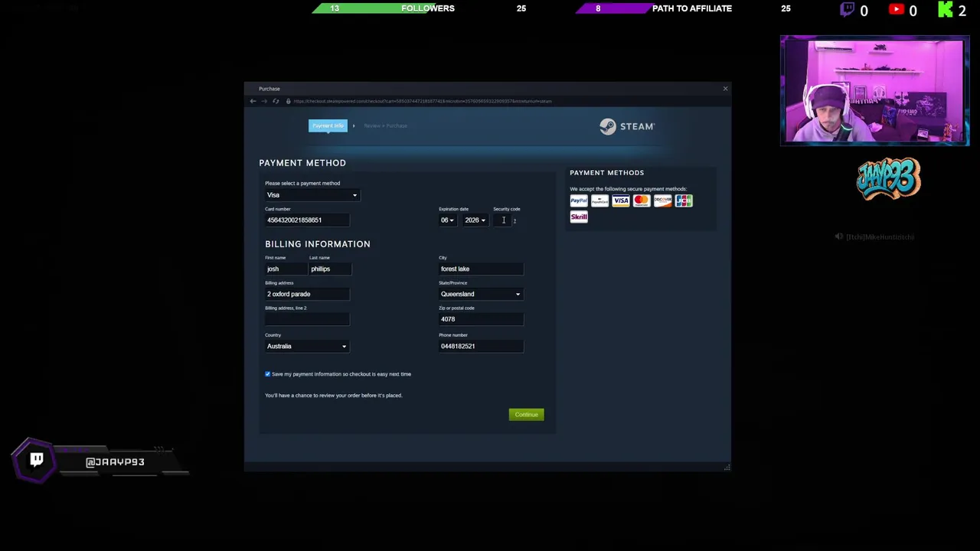This screenshot has height=551, width=980.
Task: Click the padlock security icon
Action: click(x=288, y=101)
